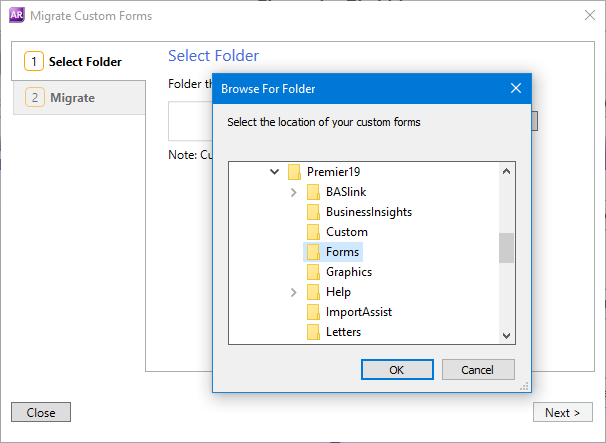This screenshot has height=443, width=606.
Task: Click the BusinessInsights folder icon
Action: click(x=313, y=212)
